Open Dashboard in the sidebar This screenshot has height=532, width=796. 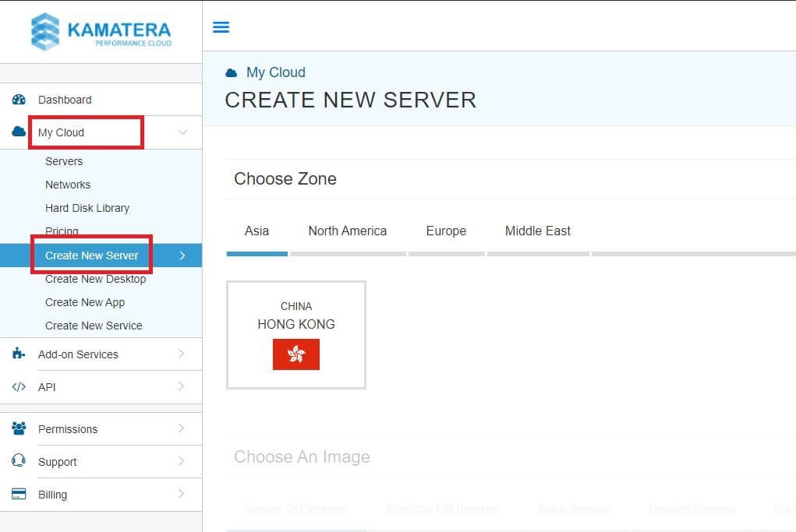coord(101,100)
